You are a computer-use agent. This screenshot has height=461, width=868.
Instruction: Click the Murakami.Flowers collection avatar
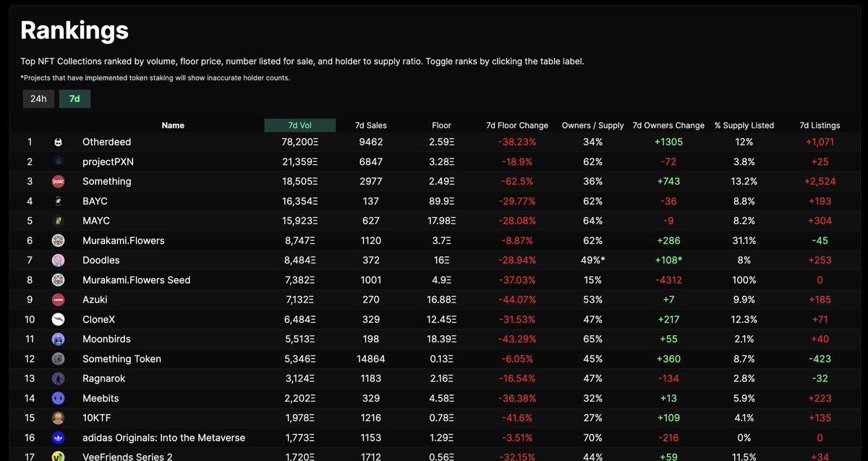click(x=58, y=241)
